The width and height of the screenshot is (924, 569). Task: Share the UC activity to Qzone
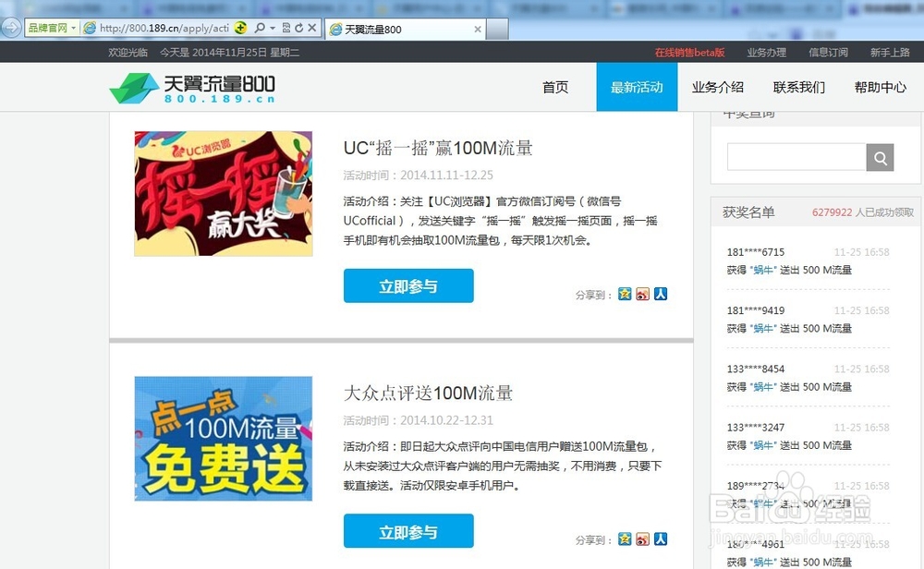[x=625, y=293]
